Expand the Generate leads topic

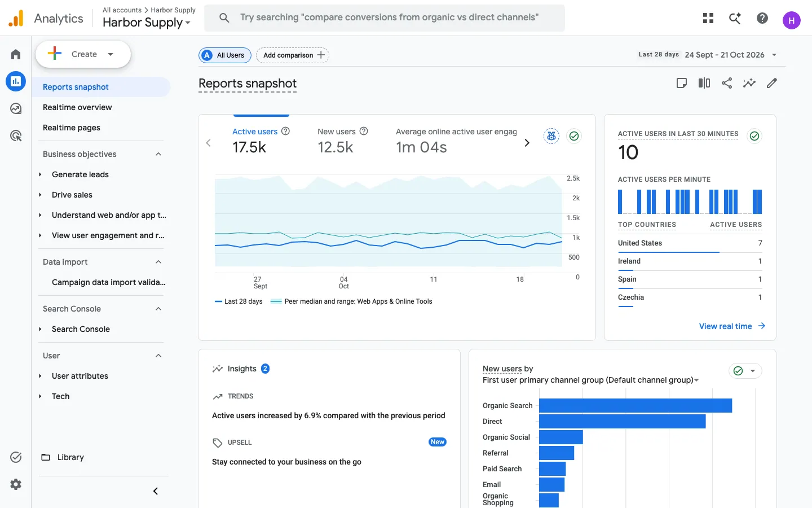pyautogui.click(x=40, y=174)
